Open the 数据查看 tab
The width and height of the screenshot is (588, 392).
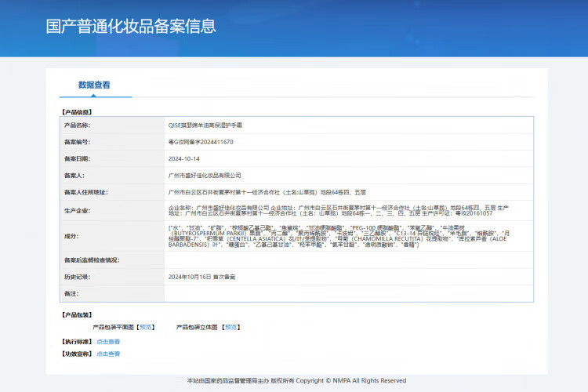pos(94,85)
